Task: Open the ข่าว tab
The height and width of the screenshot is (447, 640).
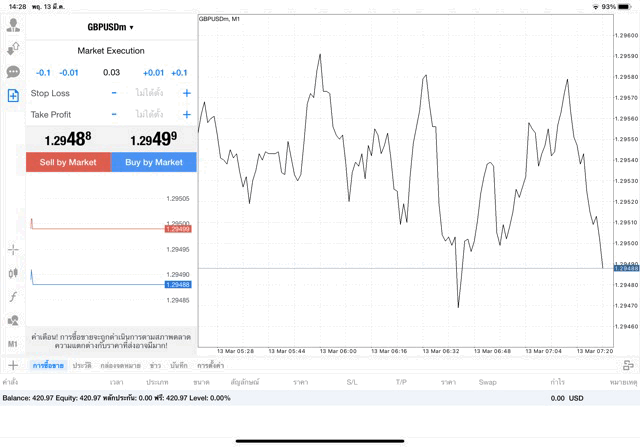Action: coord(155,366)
